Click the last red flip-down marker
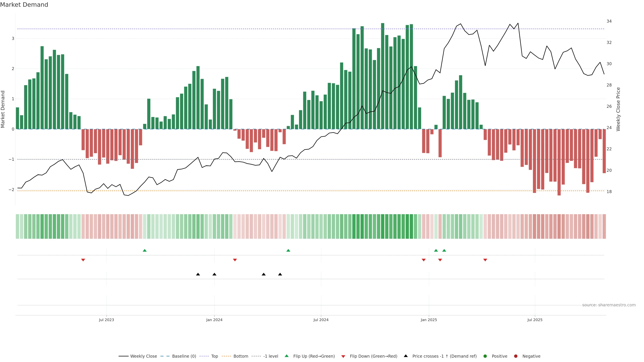This screenshot has height=362, width=644. pos(485,260)
